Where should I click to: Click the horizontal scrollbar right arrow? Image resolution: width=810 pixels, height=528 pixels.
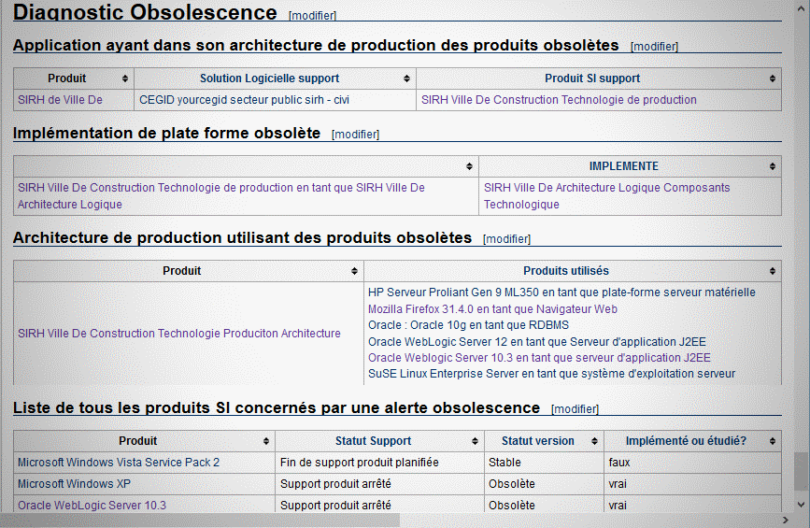pos(786,520)
